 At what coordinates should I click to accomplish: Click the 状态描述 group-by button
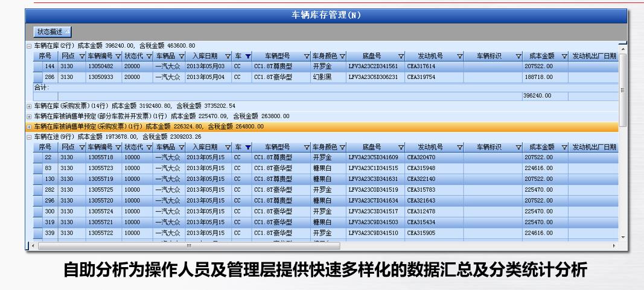pyautogui.click(x=53, y=31)
